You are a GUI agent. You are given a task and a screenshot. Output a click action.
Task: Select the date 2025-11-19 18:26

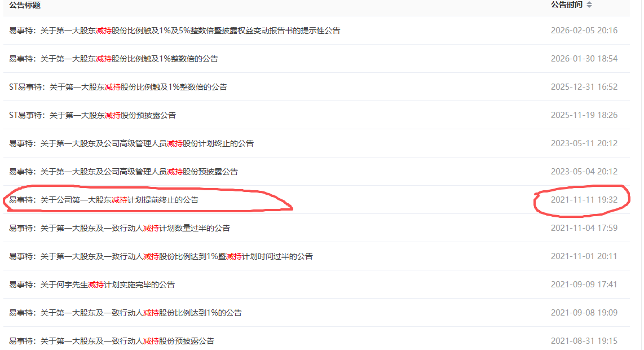(584, 115)
